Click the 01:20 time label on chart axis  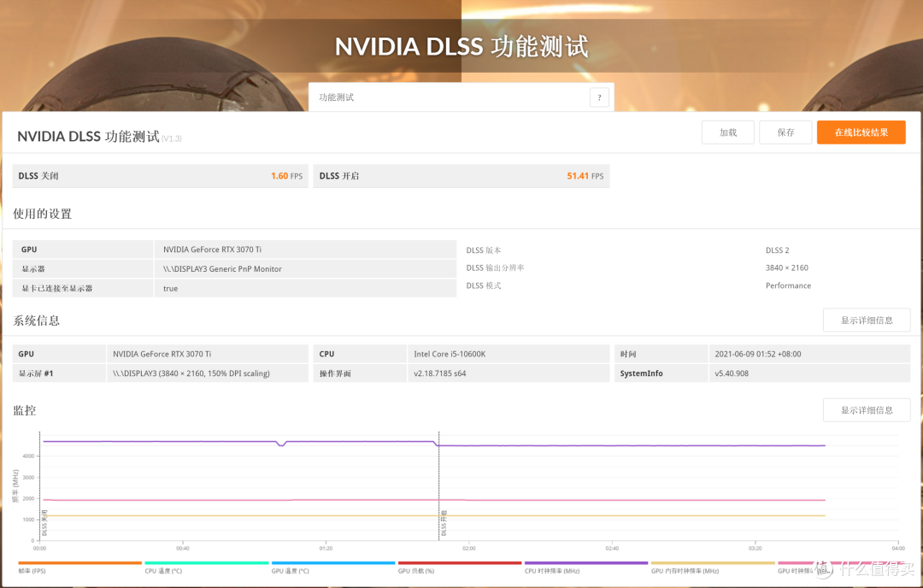pyautogui.click(x=326, y=549)
